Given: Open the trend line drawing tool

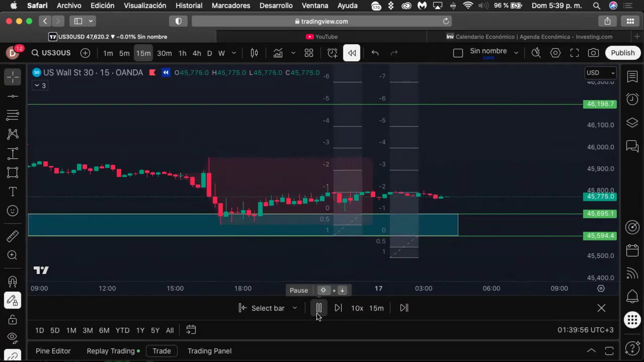Looking at the screenshot, I should click(x=12, y=96).
